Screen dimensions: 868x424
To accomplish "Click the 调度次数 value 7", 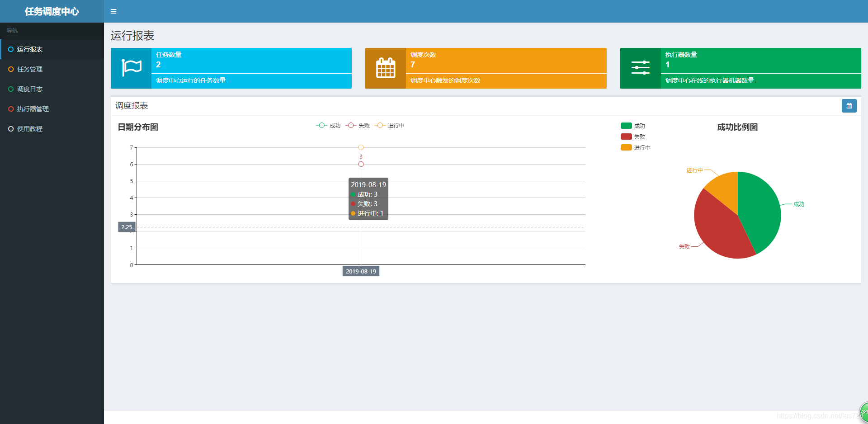I will pyautogui.click(x=413, y=65).
